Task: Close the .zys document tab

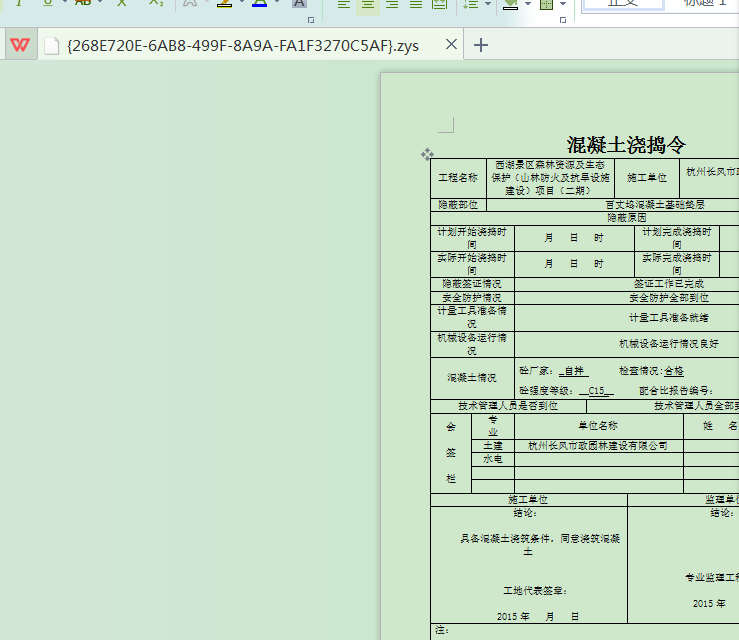Action: coord(451,45)
